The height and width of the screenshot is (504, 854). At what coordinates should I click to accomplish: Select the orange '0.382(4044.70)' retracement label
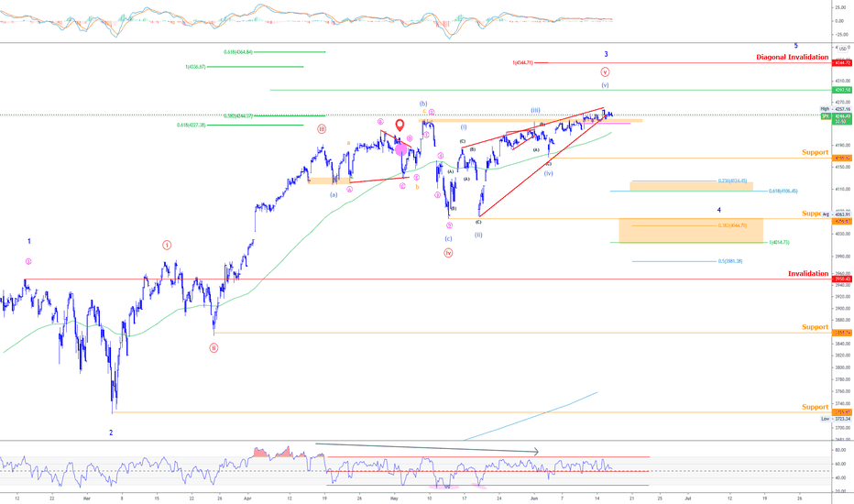tap(732, 225)
